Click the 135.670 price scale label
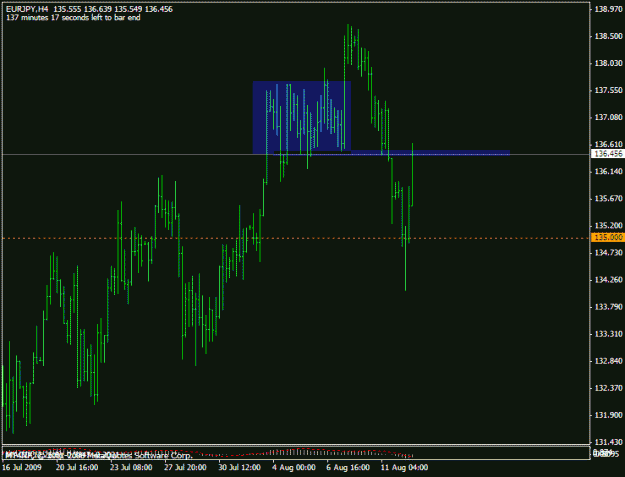Image resolution: width=625 pixels, height=477 pixels. pos(608,198)
